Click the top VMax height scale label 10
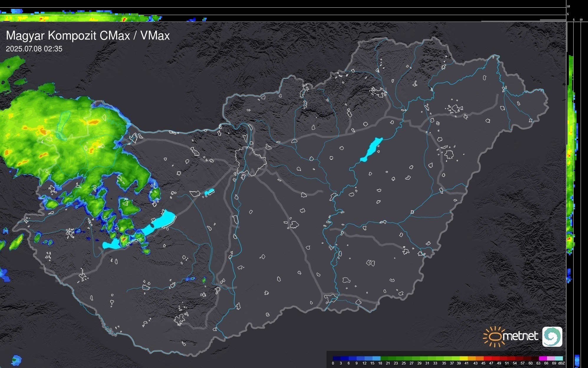 tap(569, 6)
